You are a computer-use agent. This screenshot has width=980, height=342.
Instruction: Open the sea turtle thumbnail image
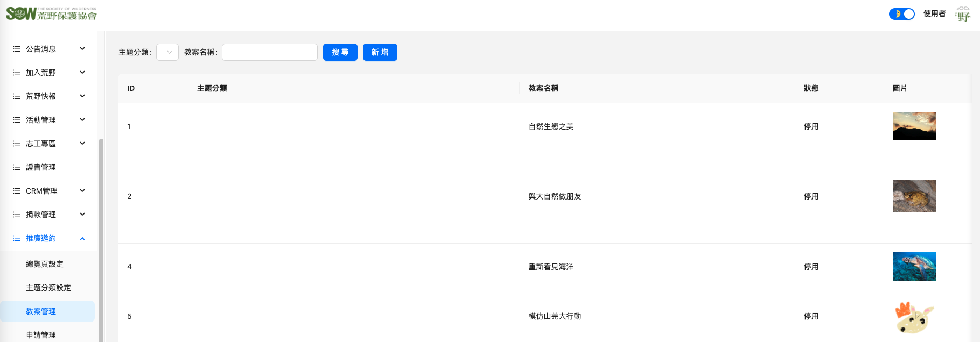click(914, 267)
